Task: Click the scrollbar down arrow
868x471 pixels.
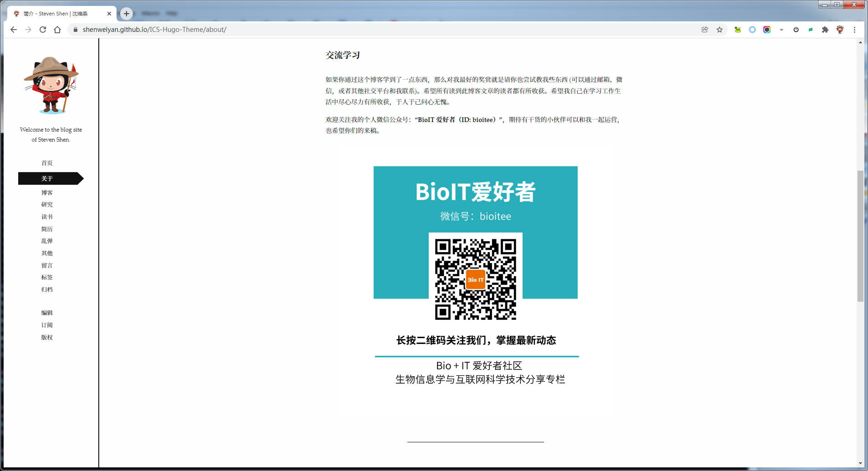Action: (x=860, y=463)
